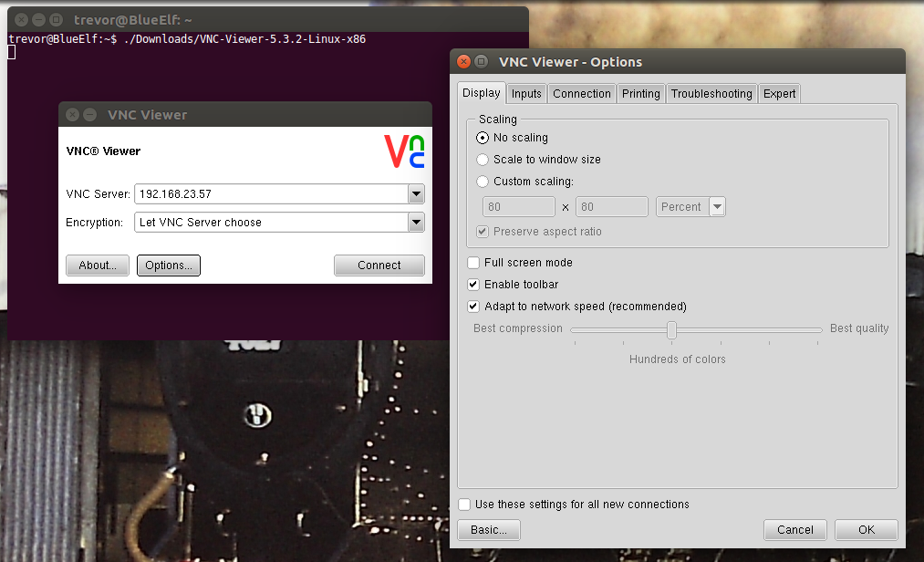Click the second custom scaling height field
The image size is (924, 562).
612,206
